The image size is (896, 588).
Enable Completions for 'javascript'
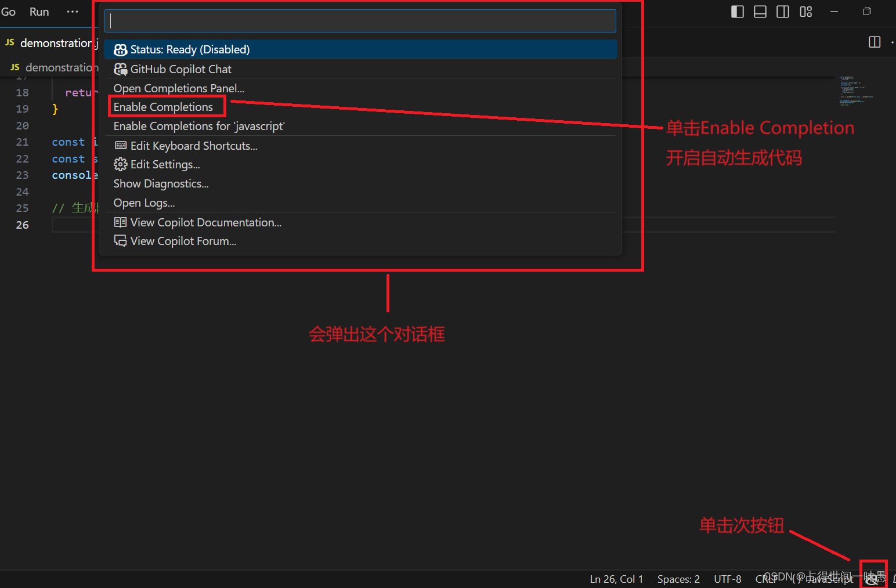(360, 126)
